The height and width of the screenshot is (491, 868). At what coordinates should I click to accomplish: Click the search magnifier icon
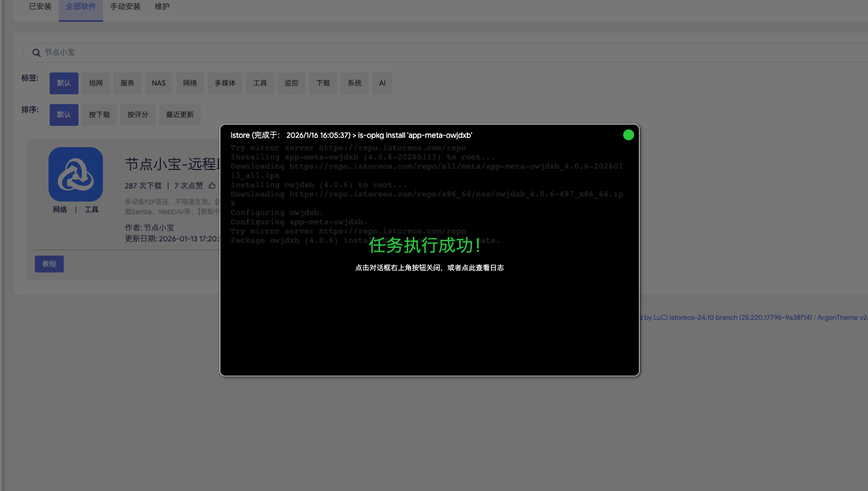coord(37,53)
